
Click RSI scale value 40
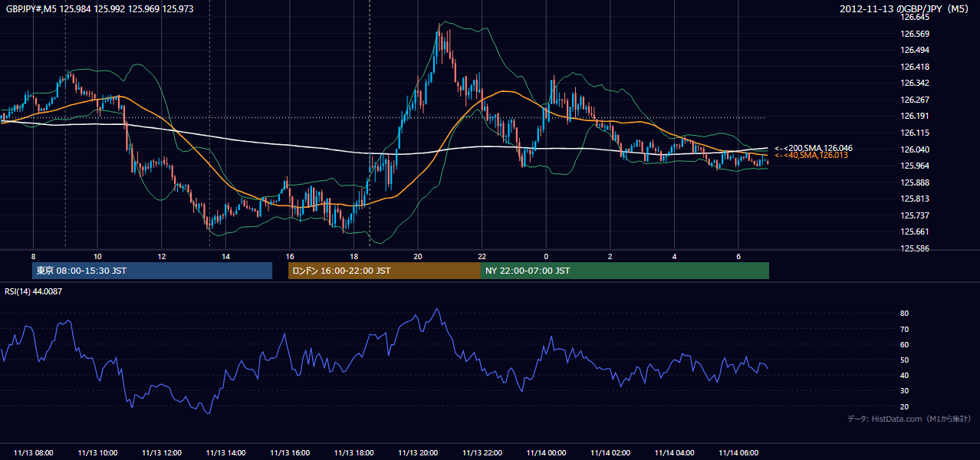904,375
